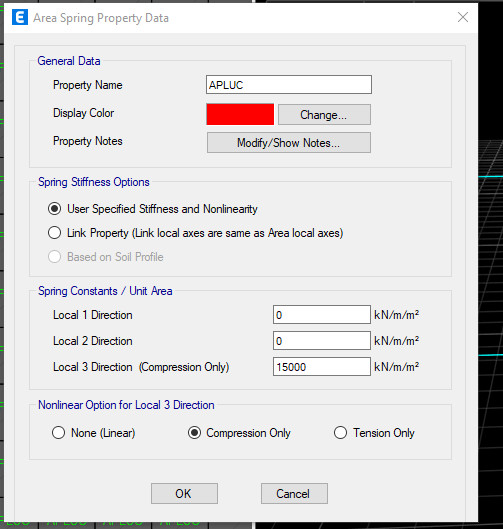The height and width of the screenshot is (529, 503).
Task: Select User Specified Stiffness and Nonlinearity
Action: (x=54, y=209)
